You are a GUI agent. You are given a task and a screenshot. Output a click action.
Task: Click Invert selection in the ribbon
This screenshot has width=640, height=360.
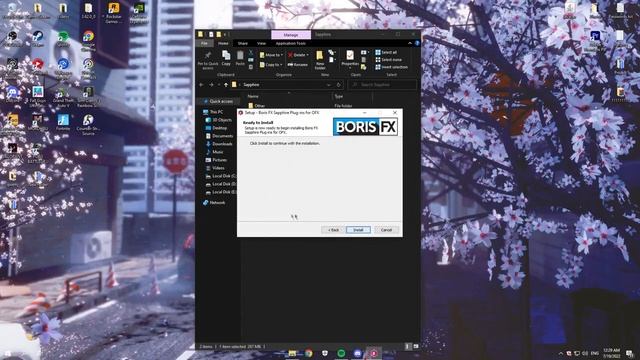(391, 67)
